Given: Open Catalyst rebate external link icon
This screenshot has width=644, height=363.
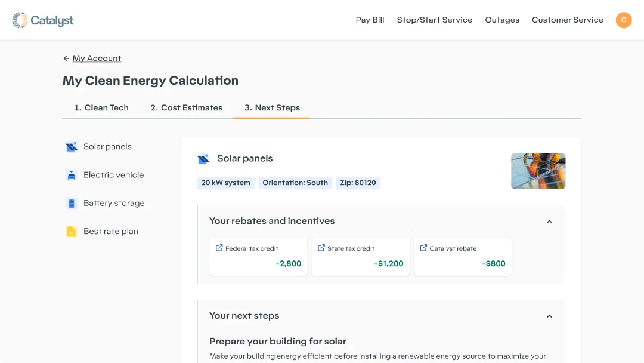Looking at the screenshot, I should [x=423, y=248].
